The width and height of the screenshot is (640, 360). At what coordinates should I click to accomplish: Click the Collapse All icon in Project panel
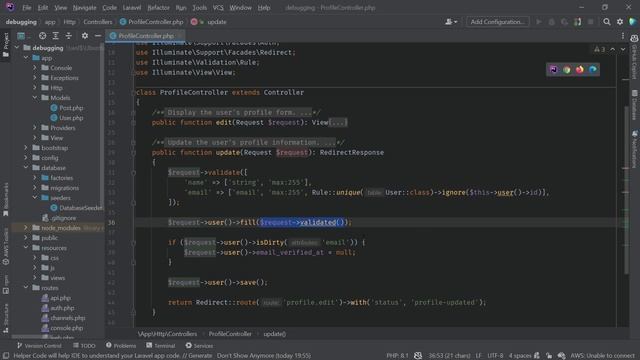point(69,36)
